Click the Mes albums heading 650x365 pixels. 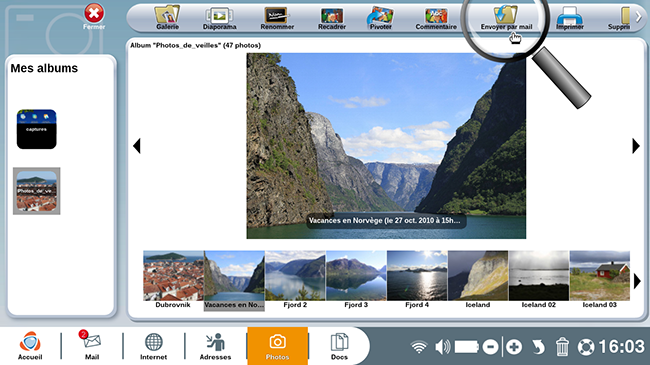click(44, 68)
